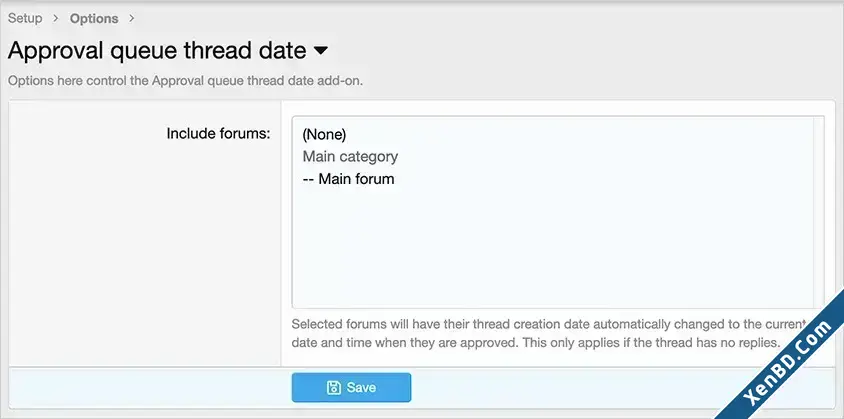Click empty area inside Include forums listbox
Screen dimensions: 844x419
[x=552, y=248]
